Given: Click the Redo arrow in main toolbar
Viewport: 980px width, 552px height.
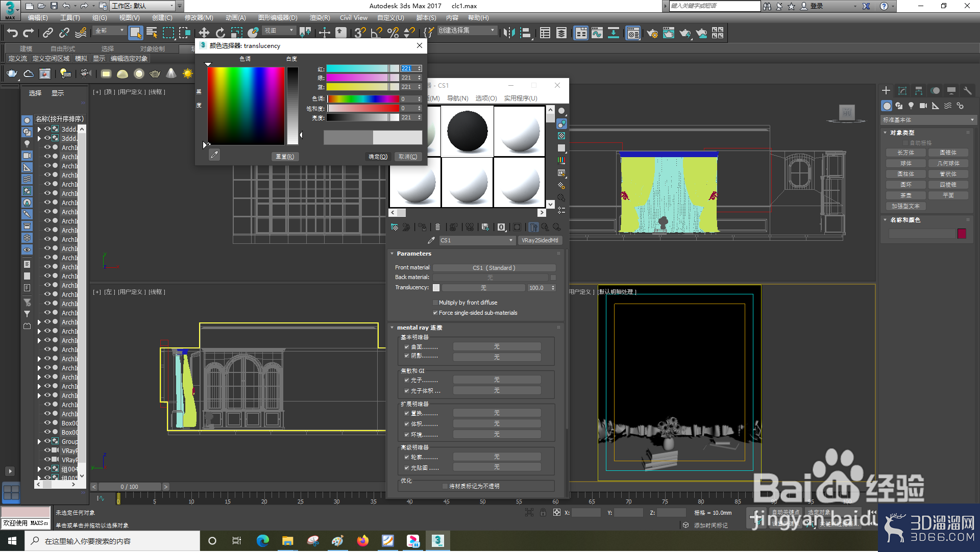Looking at the screenshot, I should click(29, 33).
